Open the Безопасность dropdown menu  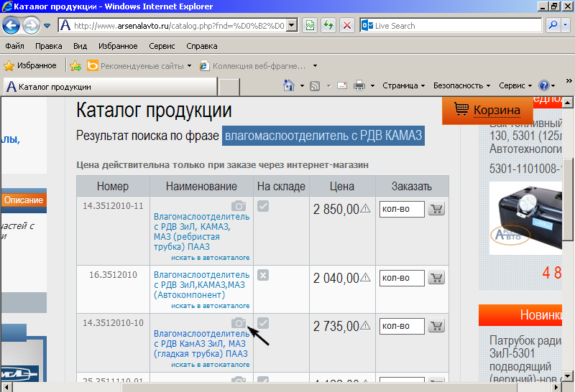click(x=461, y=85)
